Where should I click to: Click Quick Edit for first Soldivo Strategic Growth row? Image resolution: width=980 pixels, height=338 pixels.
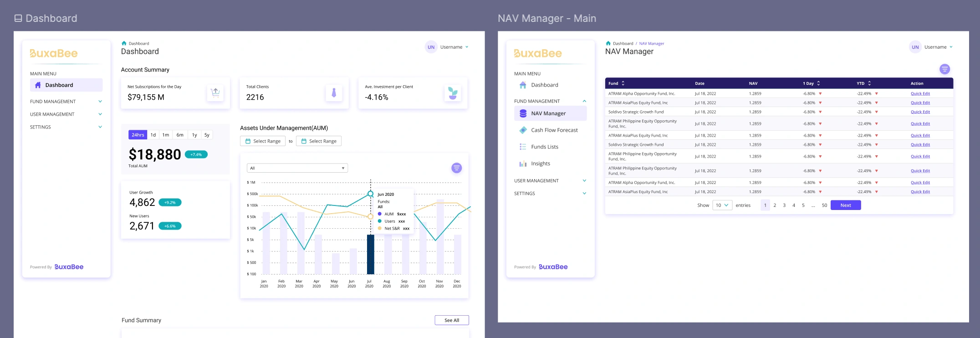920,112
